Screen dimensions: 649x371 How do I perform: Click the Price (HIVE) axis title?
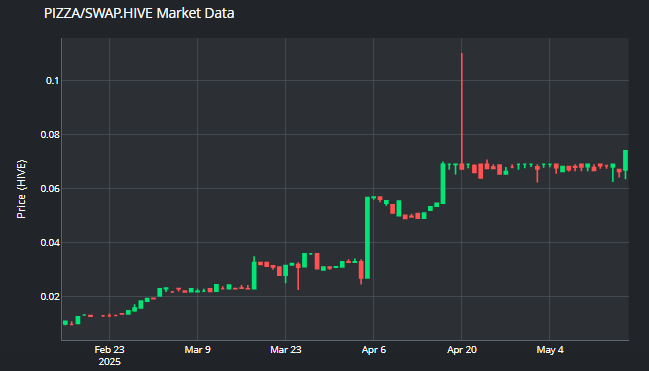(21, 189)
